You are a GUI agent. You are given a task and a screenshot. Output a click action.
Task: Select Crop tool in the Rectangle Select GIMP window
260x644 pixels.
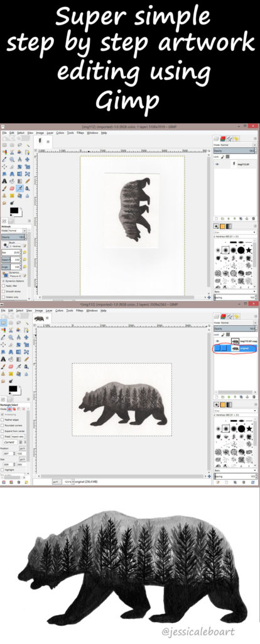tap(11, 345)
